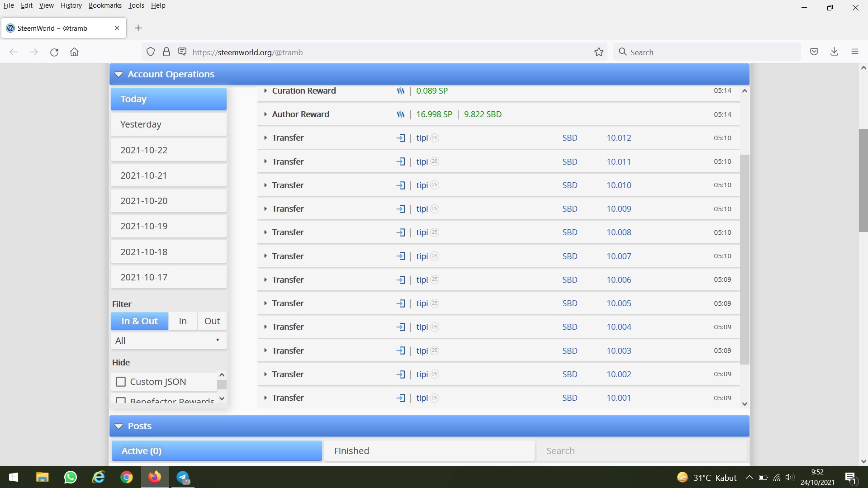
Task: Click incoming transfer icon for 10.009 SBD
Action: pyautogui.click(x=401, y=209)
